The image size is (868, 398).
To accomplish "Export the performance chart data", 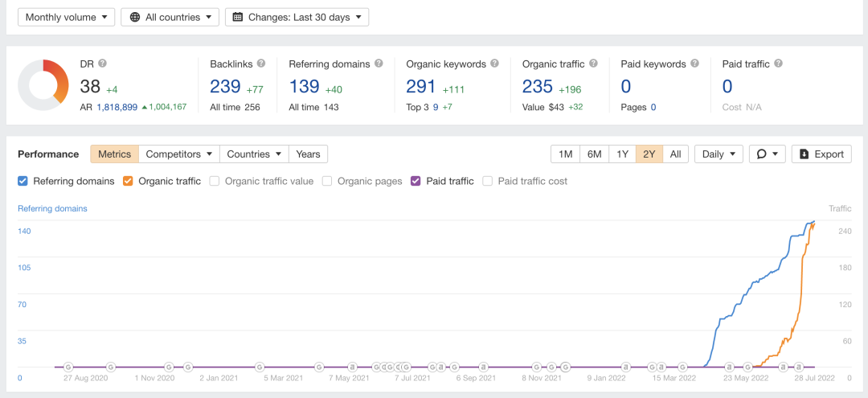I will (x=821, y=154).
